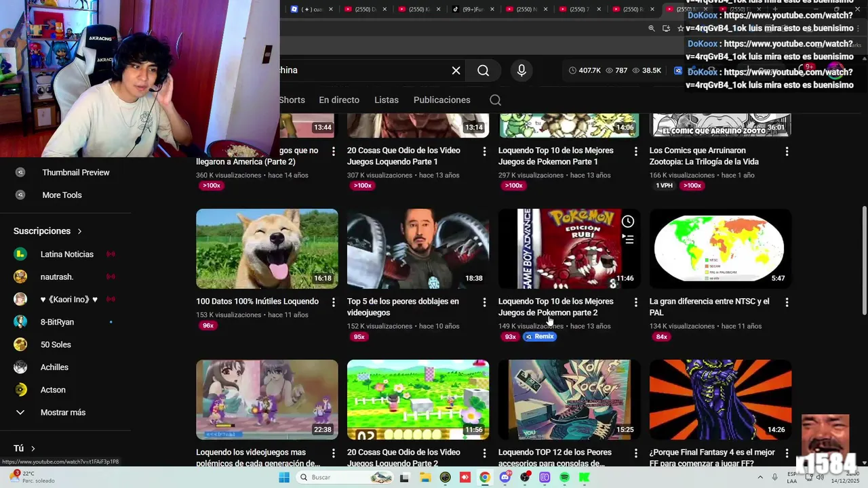Open options menu for NTSC y PAL video

[x=787, y=302]
